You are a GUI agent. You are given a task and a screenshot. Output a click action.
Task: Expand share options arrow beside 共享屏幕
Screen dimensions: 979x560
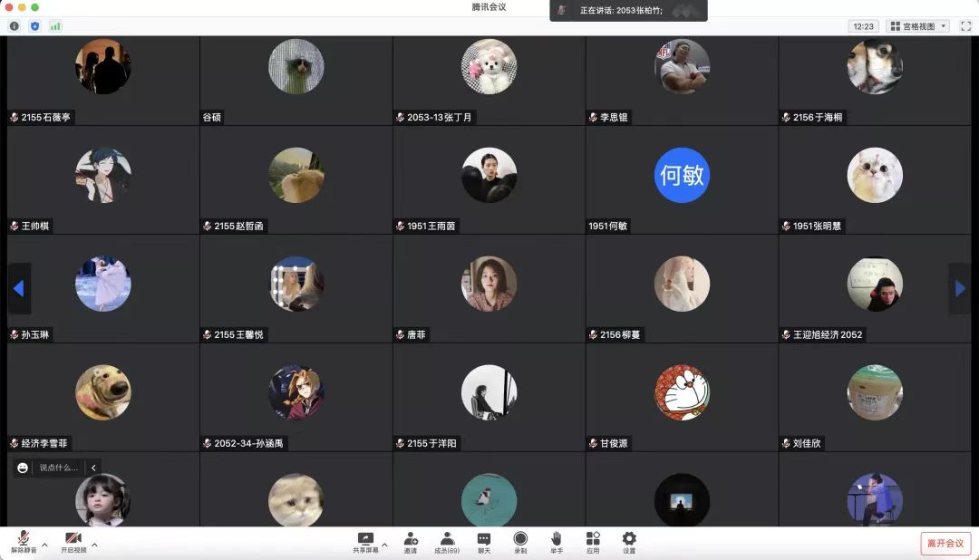coord(384,546)
